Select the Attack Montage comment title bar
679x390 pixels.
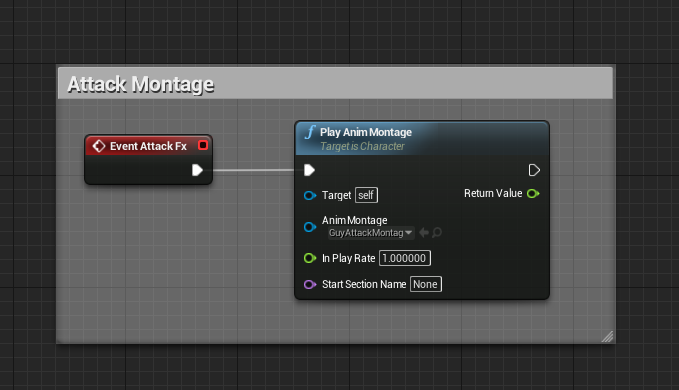336,83
